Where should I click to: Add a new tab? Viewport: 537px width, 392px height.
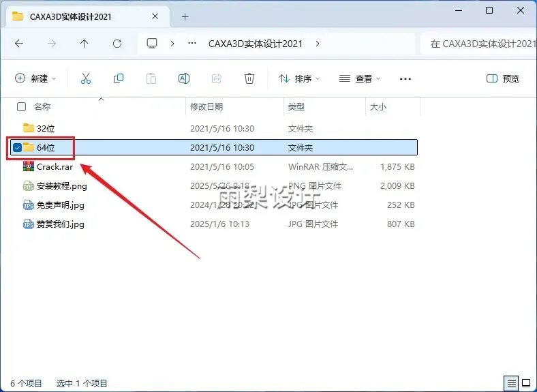tap(185, 16)
